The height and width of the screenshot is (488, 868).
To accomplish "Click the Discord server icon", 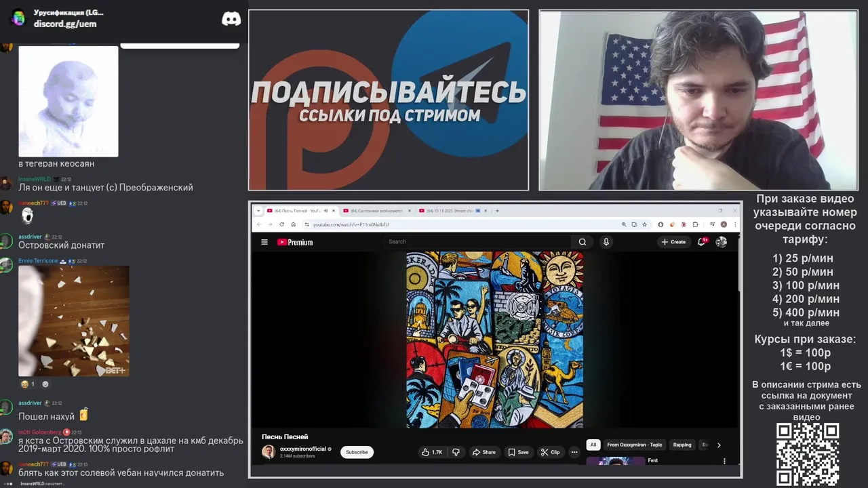I will (x=18, y=18).
